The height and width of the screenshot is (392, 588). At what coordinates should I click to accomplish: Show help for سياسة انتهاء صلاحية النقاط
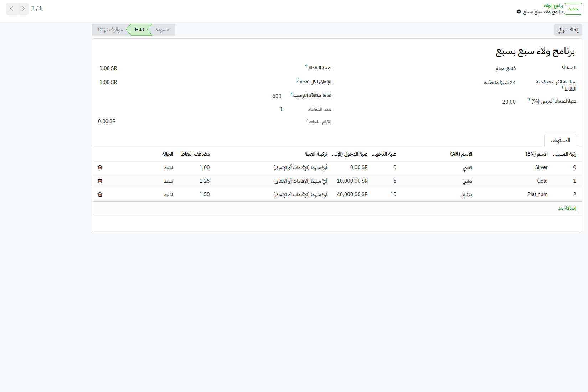(x=562, y=88)
